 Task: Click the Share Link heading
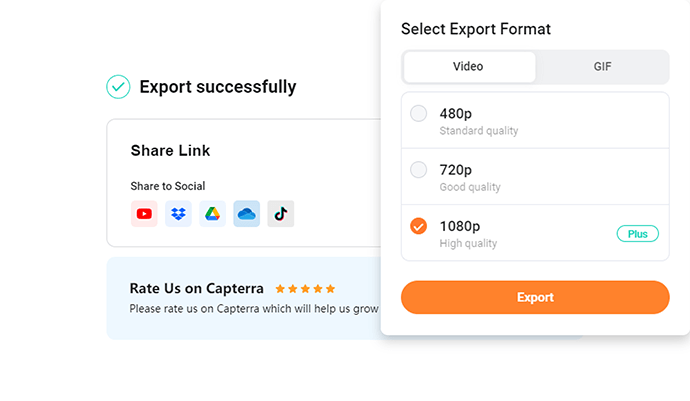point(170,151)
